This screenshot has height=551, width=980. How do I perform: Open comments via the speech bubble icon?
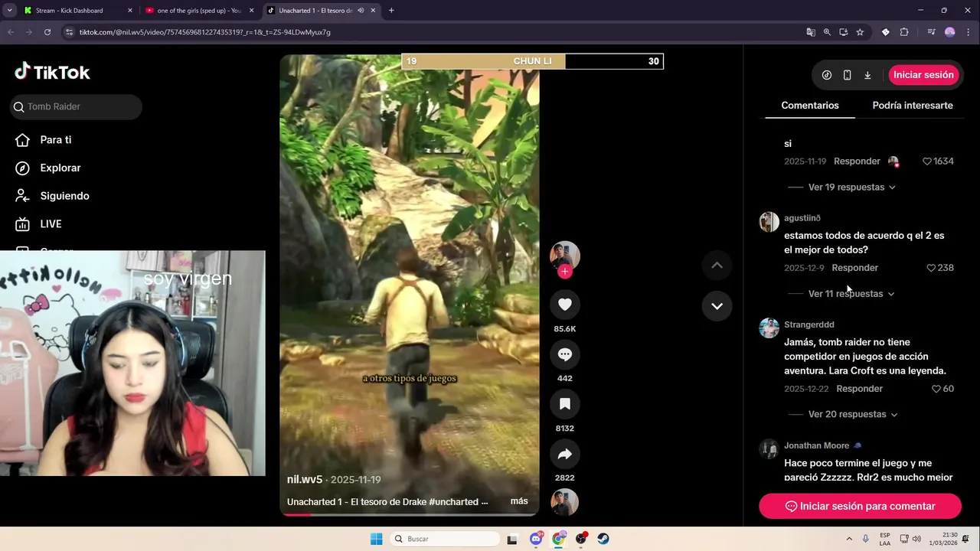pos(565,354)
